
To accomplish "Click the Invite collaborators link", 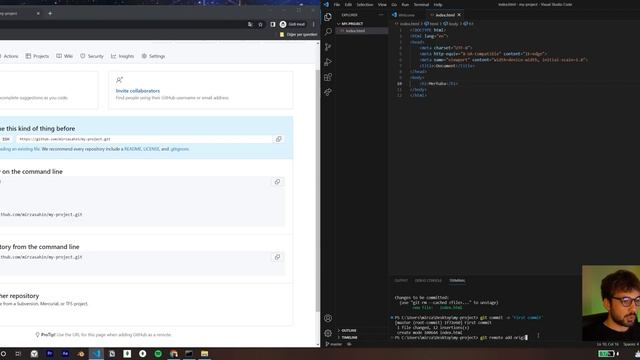I will coord(138,91).
